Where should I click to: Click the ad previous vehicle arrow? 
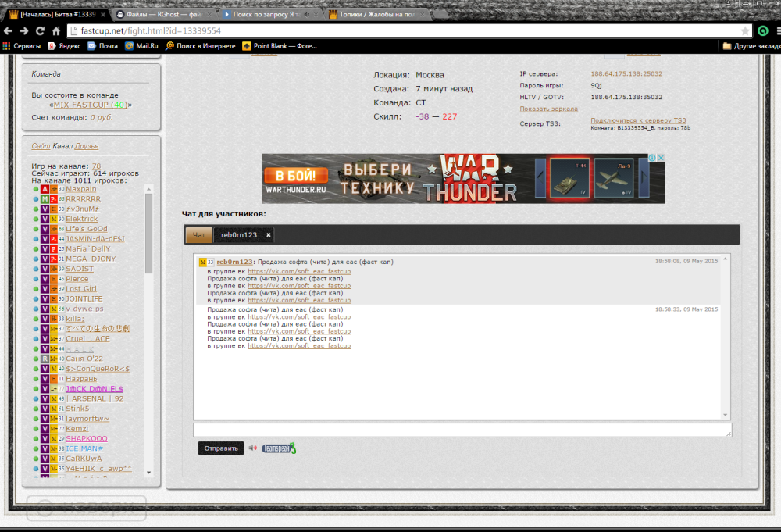(x=540, y=178)
